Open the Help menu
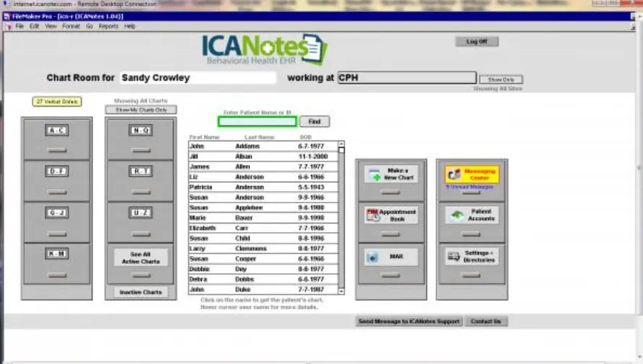Image resolution: width=643 pixels, height=364 pixels. click(x=130, y=26)
